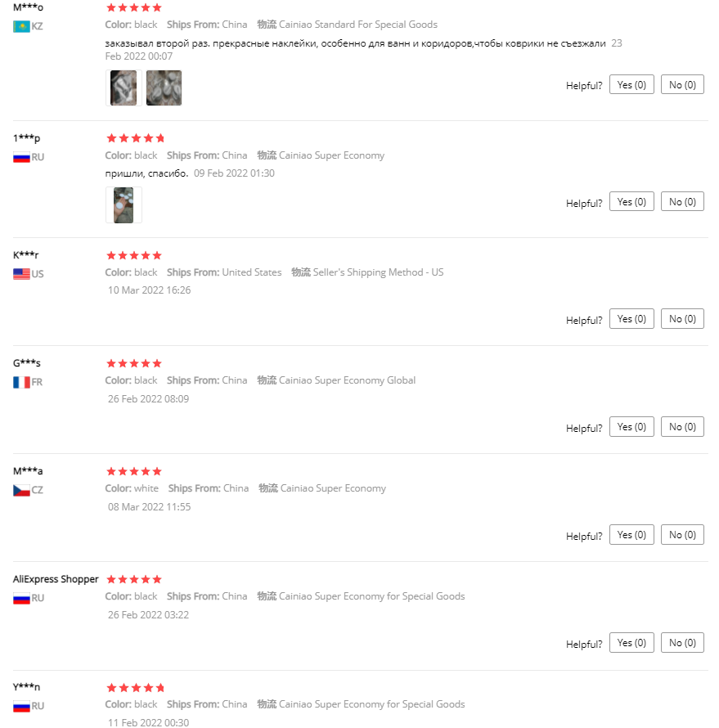Click the French flag under G***s
This screenshot has height=728, width=719.
pos(21,382)
